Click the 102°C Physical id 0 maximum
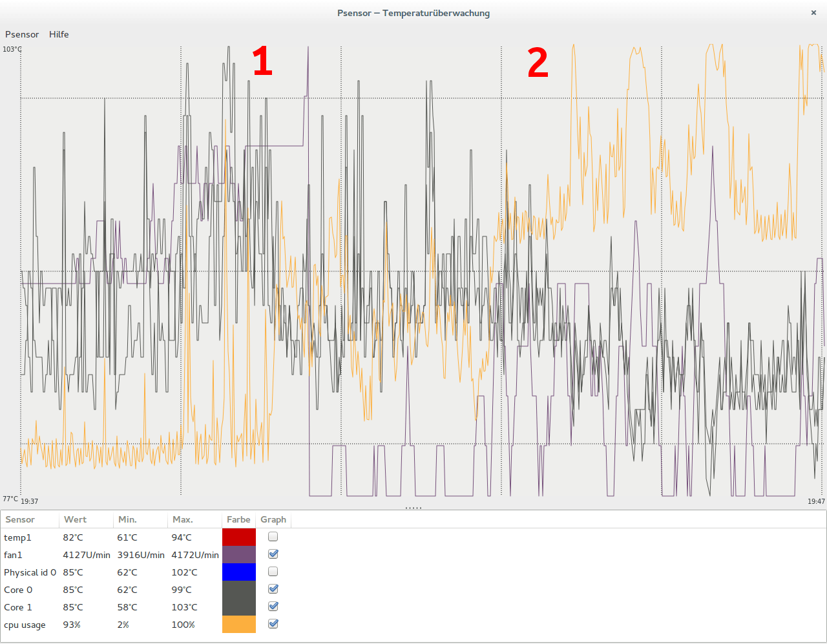Image resolution: width=827 pixels, height=644 pixels. pyautogui.click(x=184, y=572)
